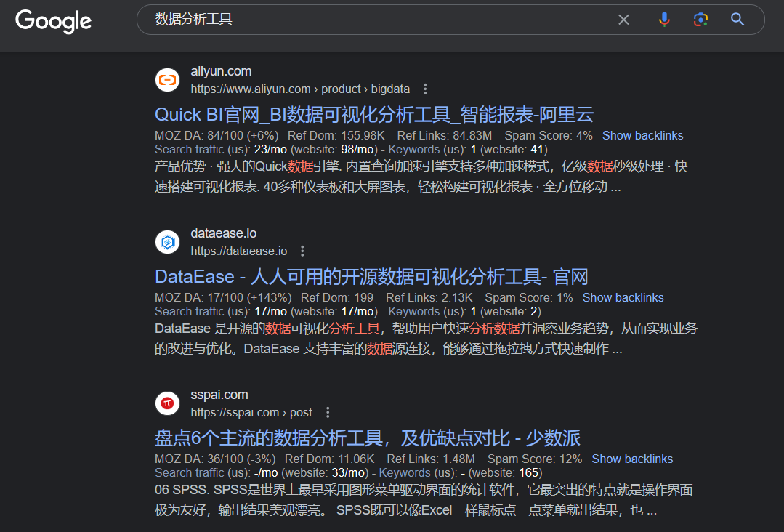Click the magnifying glass search button
This screenshot has height=532, width=784.
[737, 20]
